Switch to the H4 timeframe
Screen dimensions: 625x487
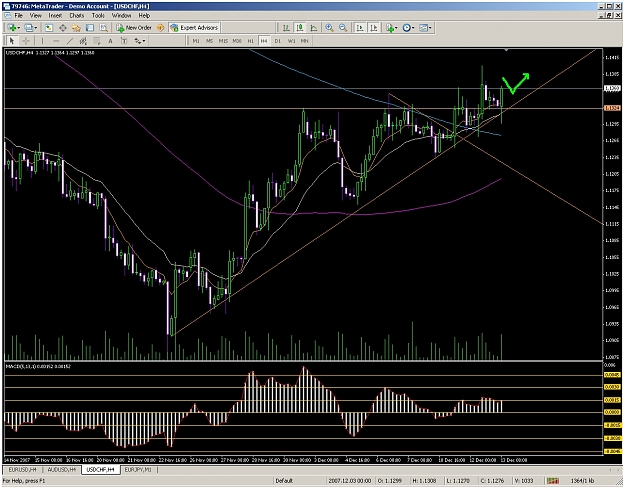pyautogui.click(x=264, y=41)
